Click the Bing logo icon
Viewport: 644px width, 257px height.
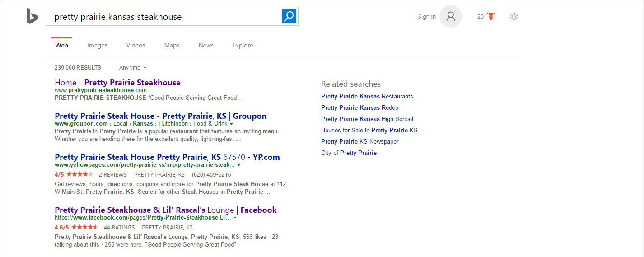click(32, 16)
